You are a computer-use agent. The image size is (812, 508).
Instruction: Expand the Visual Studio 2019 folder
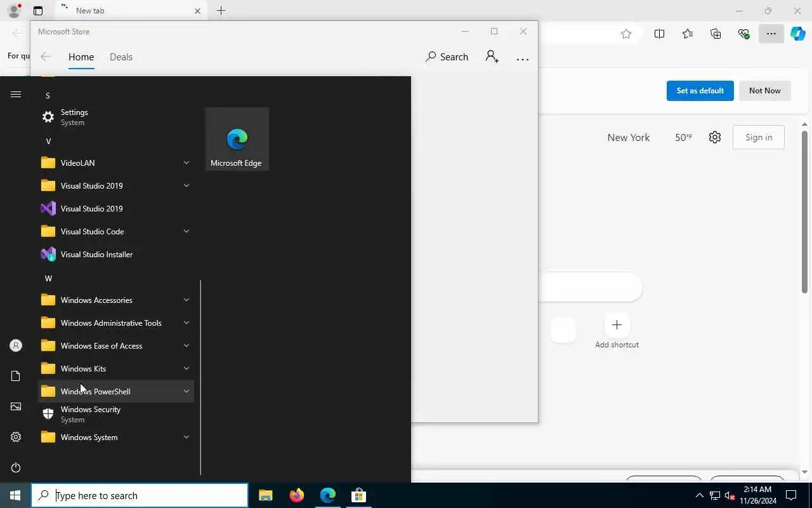tap(116, 185)
